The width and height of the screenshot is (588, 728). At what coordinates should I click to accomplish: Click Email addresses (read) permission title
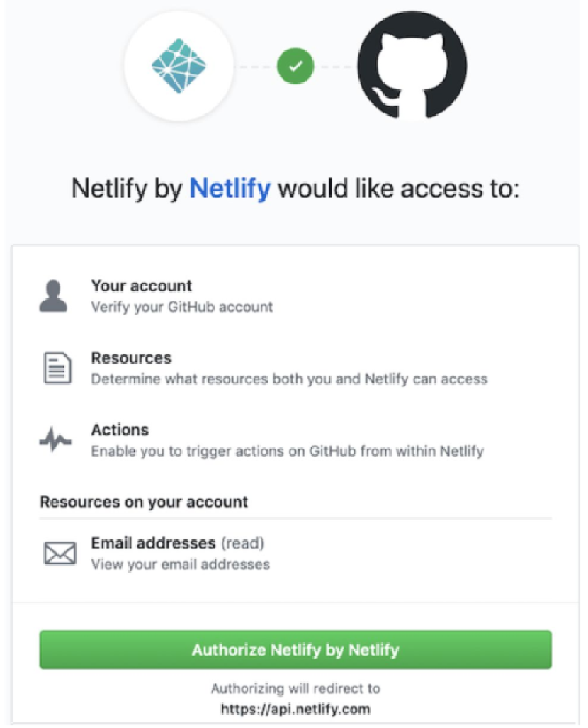pos(178,543)
